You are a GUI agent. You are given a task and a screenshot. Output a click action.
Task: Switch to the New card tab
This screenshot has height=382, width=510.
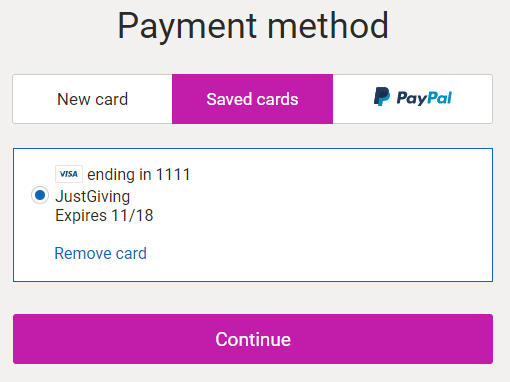click(x=92, y=99)
